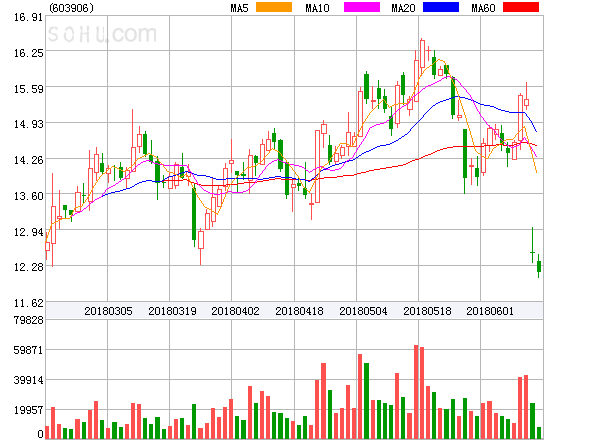Click the 20180518 date label
Image resolution: width=600 pixels, height=440 pixels.
[x=427, y=311]
